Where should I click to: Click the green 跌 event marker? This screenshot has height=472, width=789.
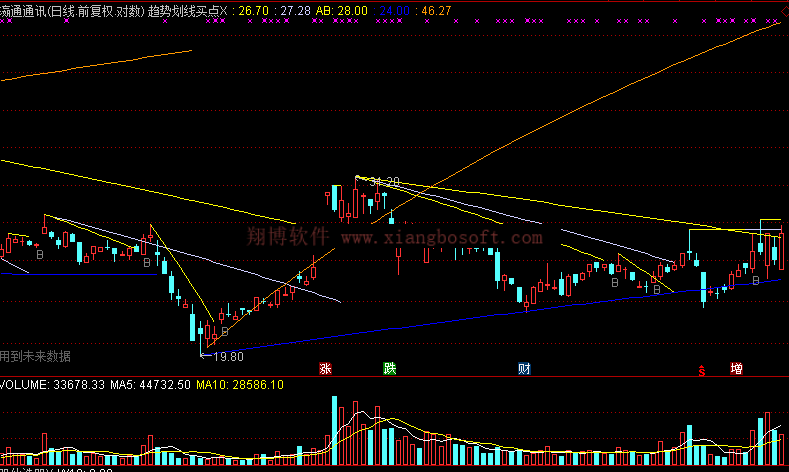(390, 368)
